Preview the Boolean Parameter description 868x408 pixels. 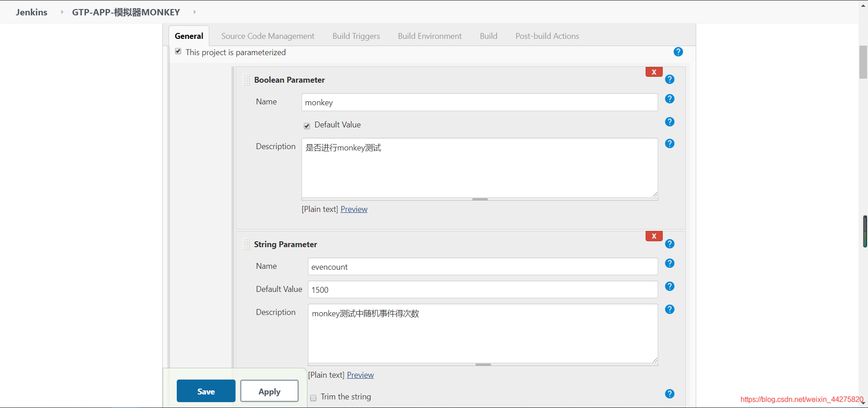pyautogui.click(x=354, y=209)
